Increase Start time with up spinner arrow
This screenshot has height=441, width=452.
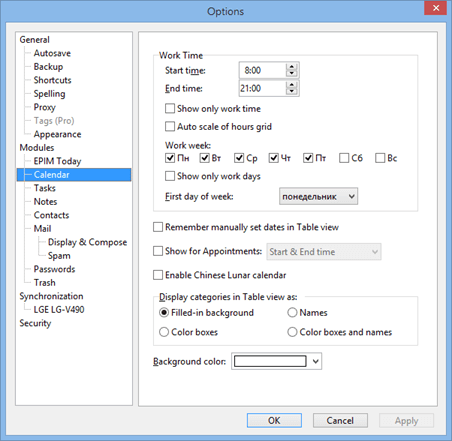click(292, 67)
